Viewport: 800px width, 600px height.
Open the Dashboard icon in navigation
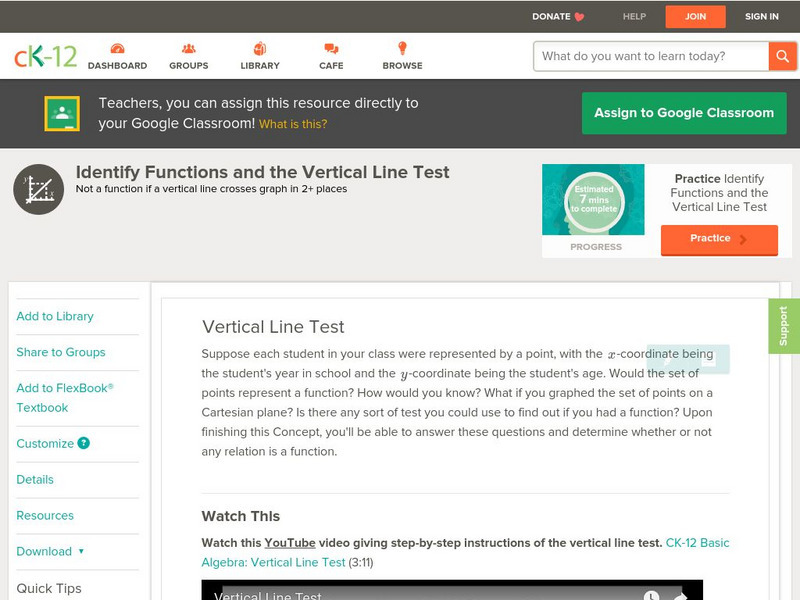coord(117,49)
